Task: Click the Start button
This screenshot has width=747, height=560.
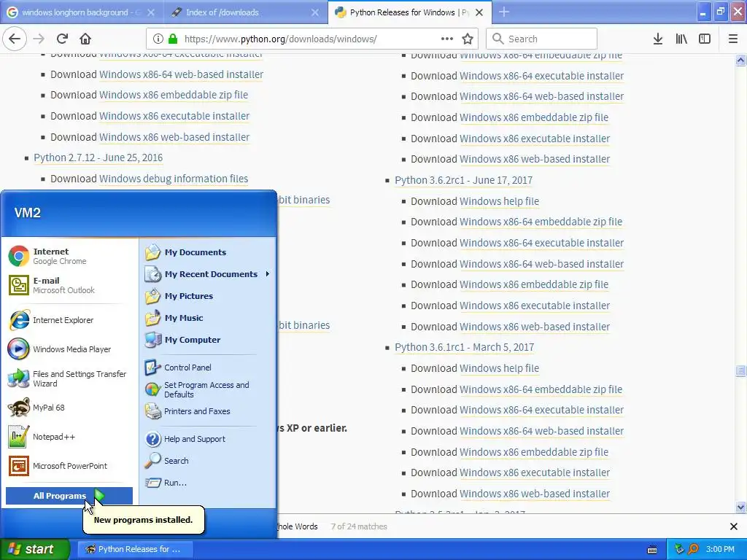Action: [35, 549]
